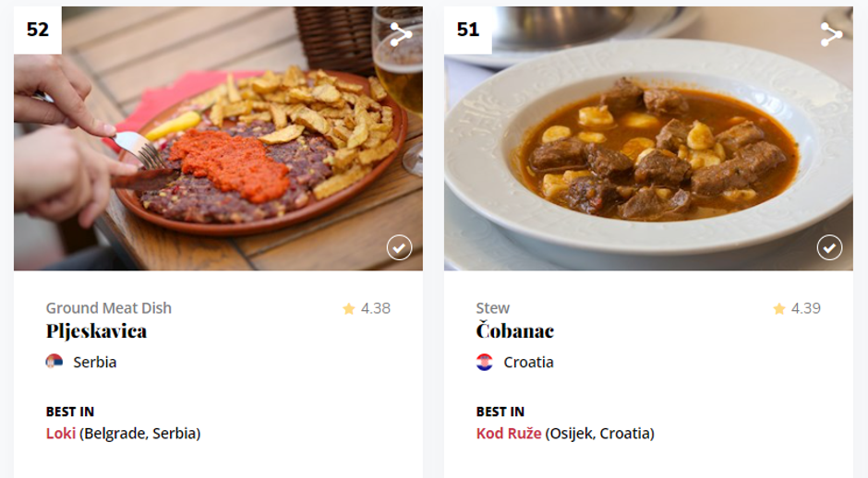Share the Čobanac dish card
Screen dimensions: 868x478
pos(831,35)
